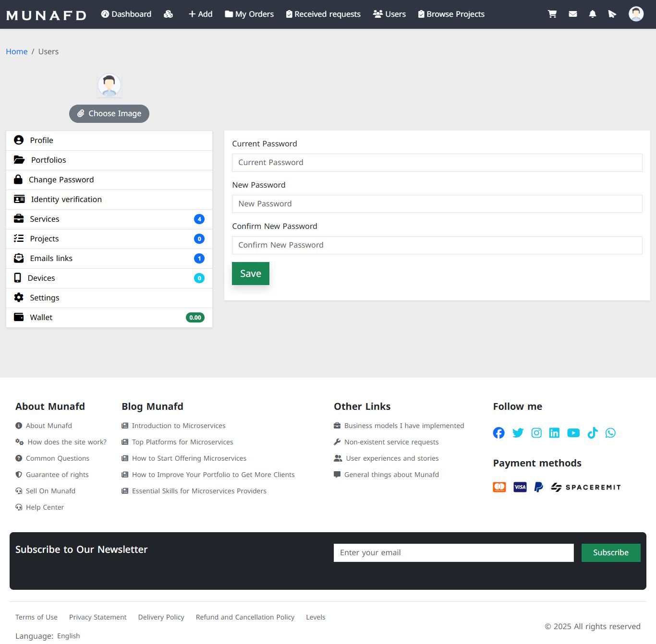Open the Refund and Cancellation Policy link
656x644 pixels.
(x=245, y=617)
